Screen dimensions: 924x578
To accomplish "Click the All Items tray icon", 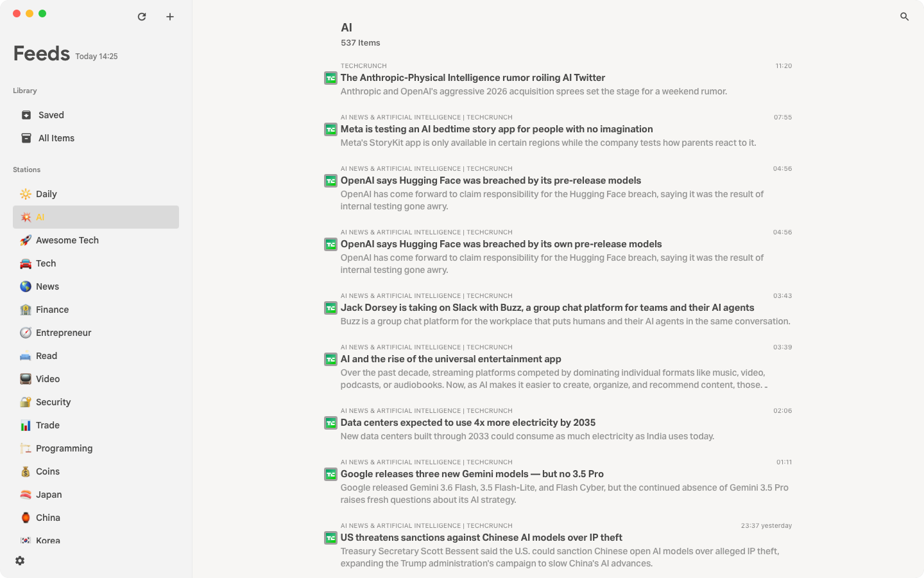I will point(26,138).
